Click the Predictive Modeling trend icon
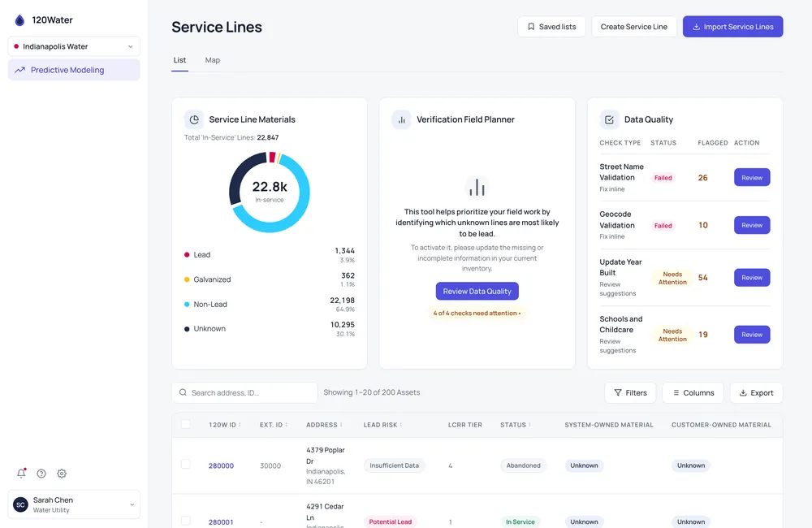Viewport: 812px width, 528px height. (x=19, y=70)
